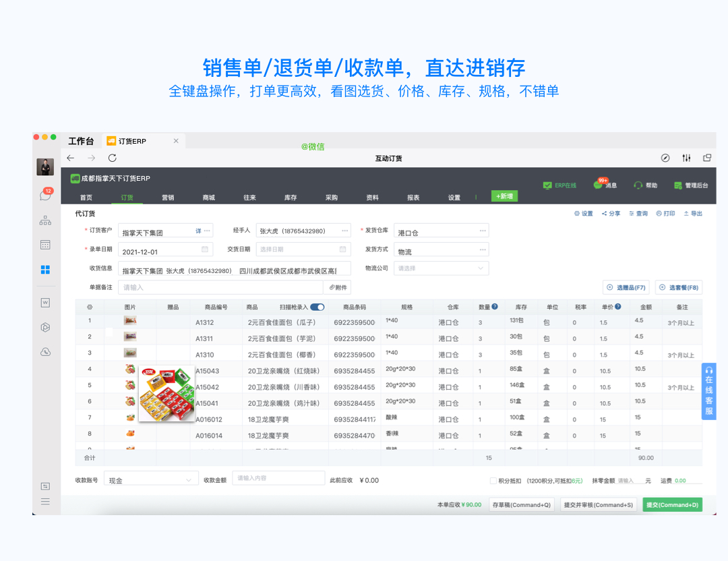Image resolution: width=728 pixels, height=561 pixels.
Task: Switch to the 工作台 tab
Action: (x=82, y=141)
